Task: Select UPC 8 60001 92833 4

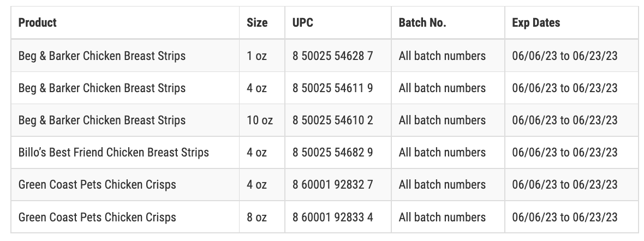Action: 333,217
